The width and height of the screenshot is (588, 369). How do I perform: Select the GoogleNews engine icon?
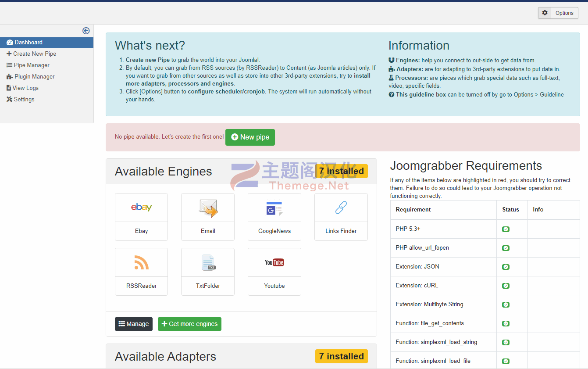(274, 208)
